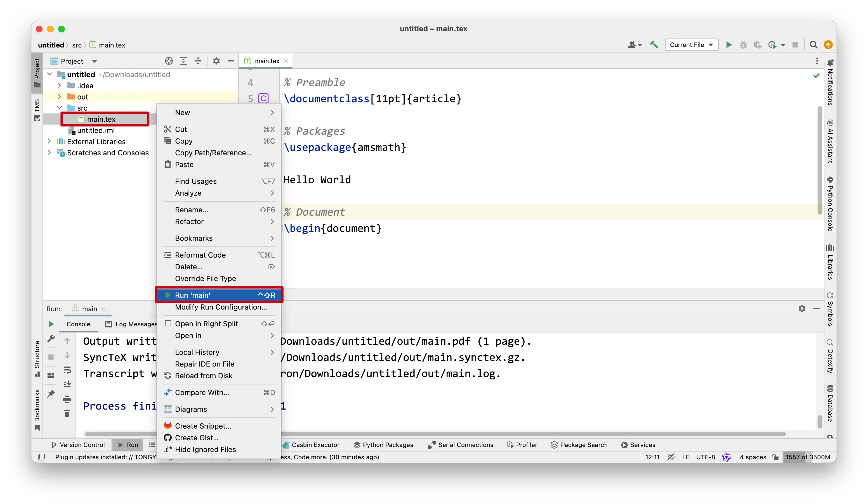The image size is (868, 504).
Task: Open Profiler tool window button
Action: coord(522,444)
